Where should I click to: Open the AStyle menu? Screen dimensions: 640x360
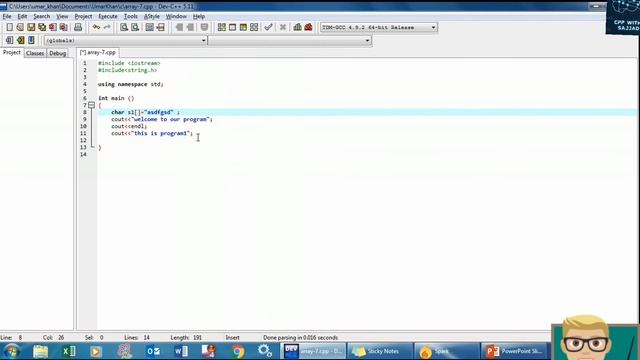(x=152, y=16)
